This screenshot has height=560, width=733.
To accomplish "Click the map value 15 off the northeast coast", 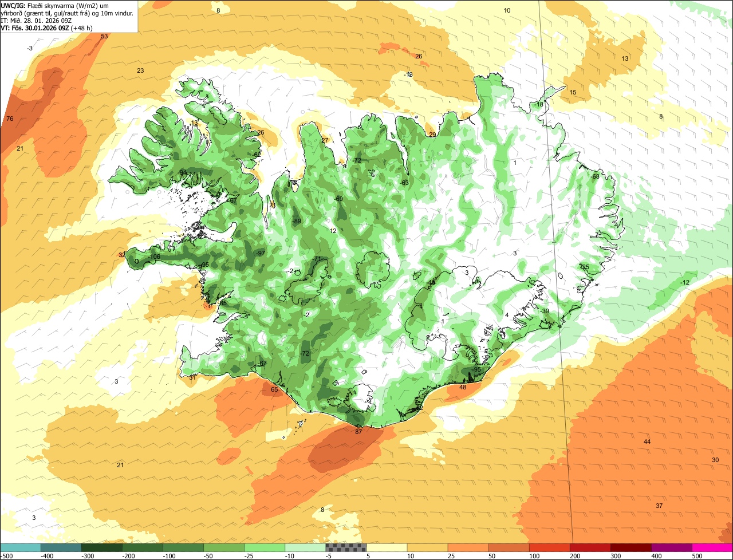I will [573, 92].
